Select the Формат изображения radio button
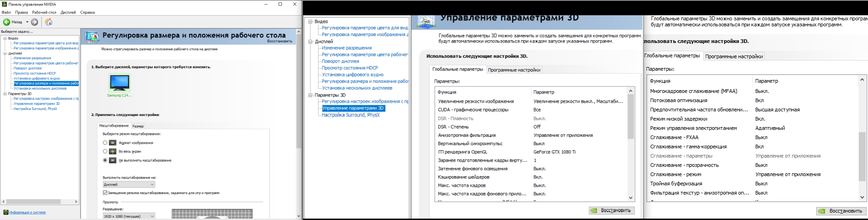868x220 pixels. click(105, 143)
